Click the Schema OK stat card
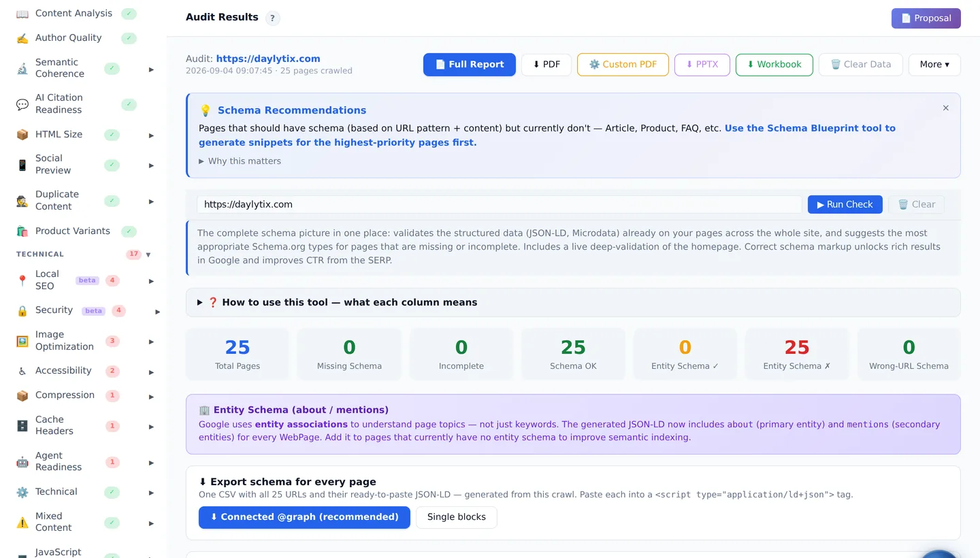Viewport: 980px width, 558px height. click(573, 354)
